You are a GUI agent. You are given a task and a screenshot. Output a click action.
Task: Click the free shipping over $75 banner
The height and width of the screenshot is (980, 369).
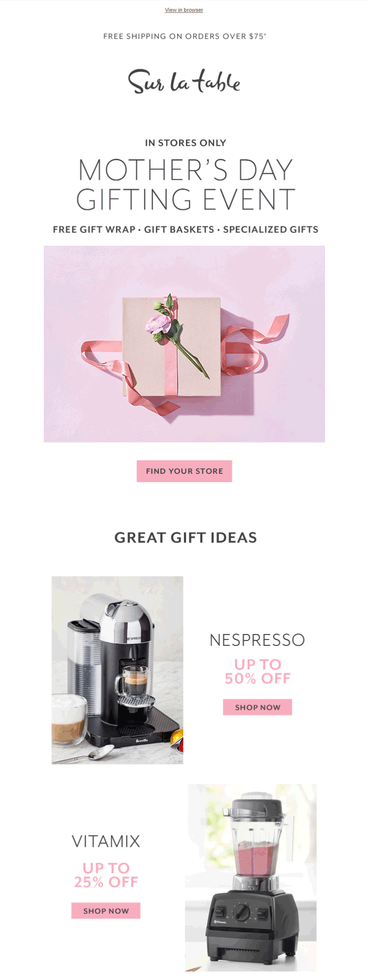(x=184, y=36)
